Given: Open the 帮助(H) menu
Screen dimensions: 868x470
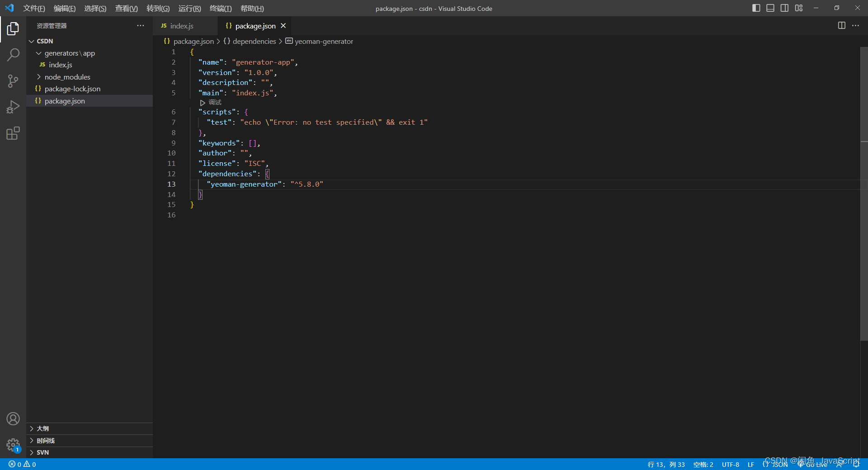Looking at the screenshot, I should coord(252,9).
